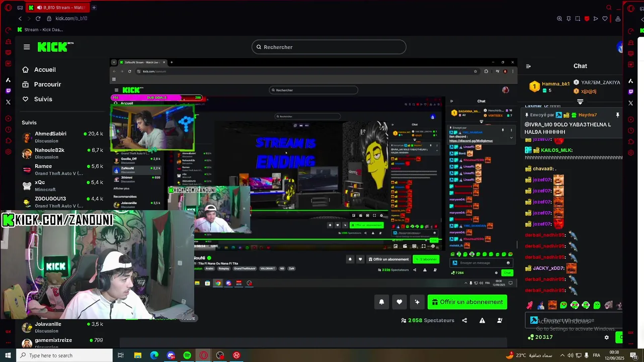Open Nahoule82k followed channel

click(x=62, y=153)
